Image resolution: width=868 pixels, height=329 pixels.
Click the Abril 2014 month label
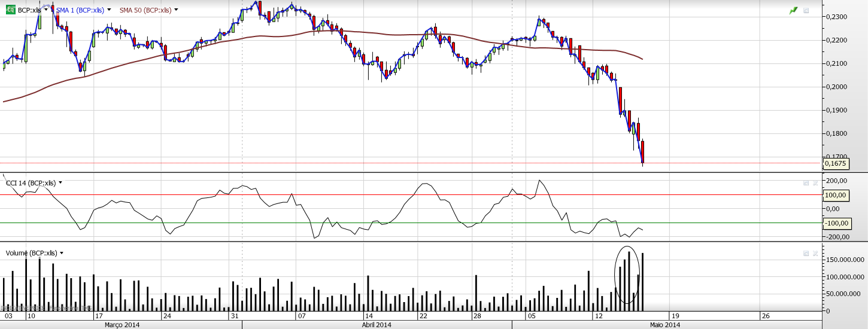click(x=377, y=325)
